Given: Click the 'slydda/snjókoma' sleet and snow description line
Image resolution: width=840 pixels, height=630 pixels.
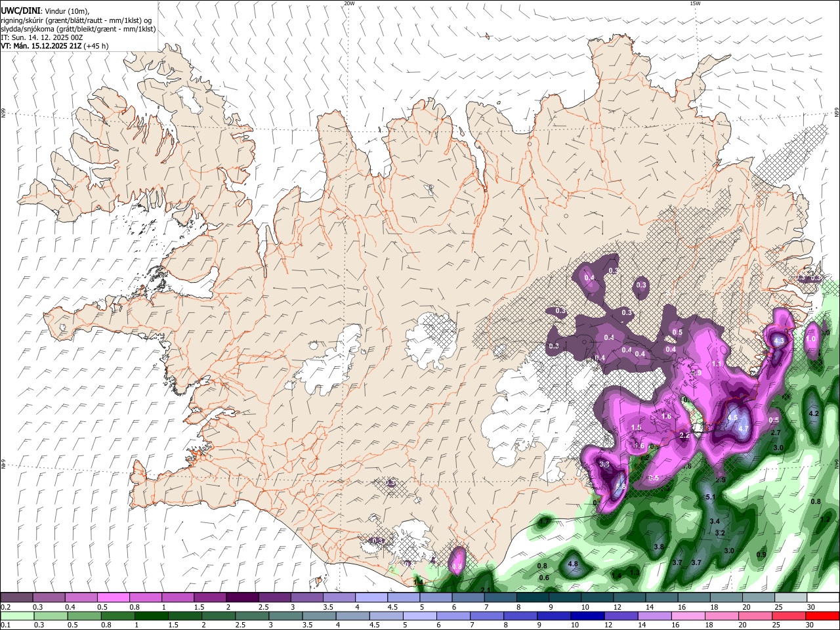Looking at the screenshot, I should point(78,29).
